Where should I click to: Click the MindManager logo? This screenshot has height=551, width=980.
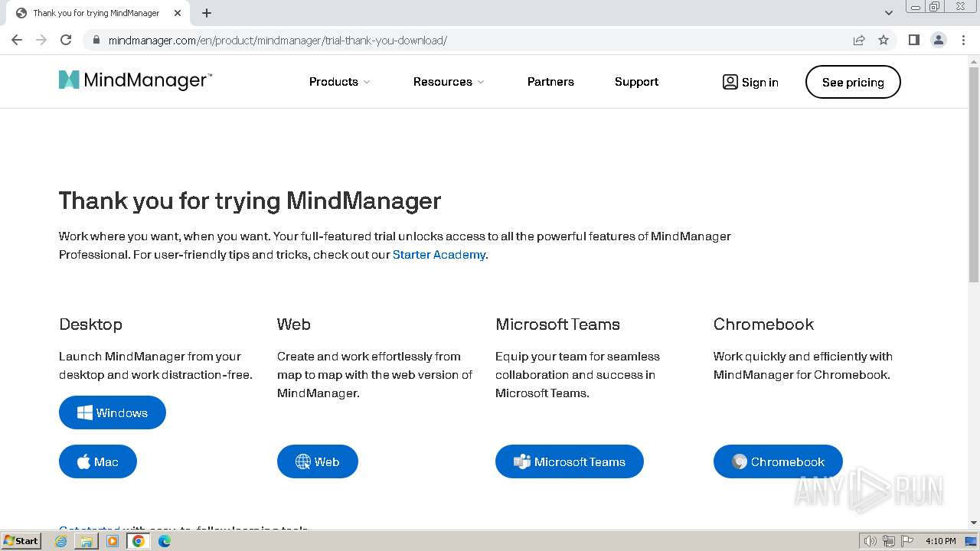pos(135,81)
